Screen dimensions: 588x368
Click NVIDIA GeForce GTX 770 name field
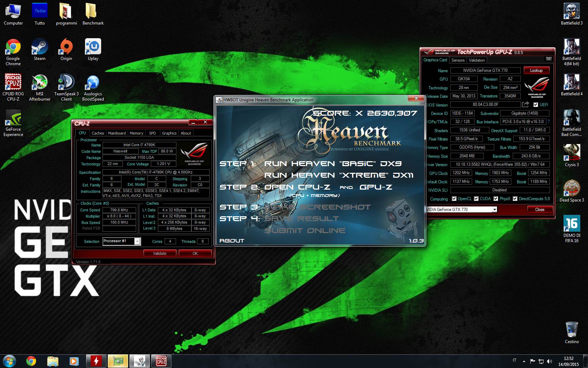tap(485, 70)
